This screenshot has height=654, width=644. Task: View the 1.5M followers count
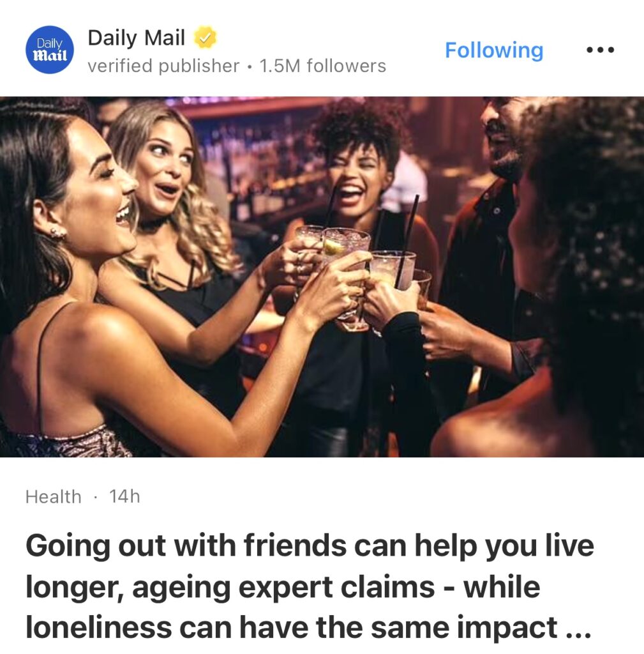[x=322, y=66]
